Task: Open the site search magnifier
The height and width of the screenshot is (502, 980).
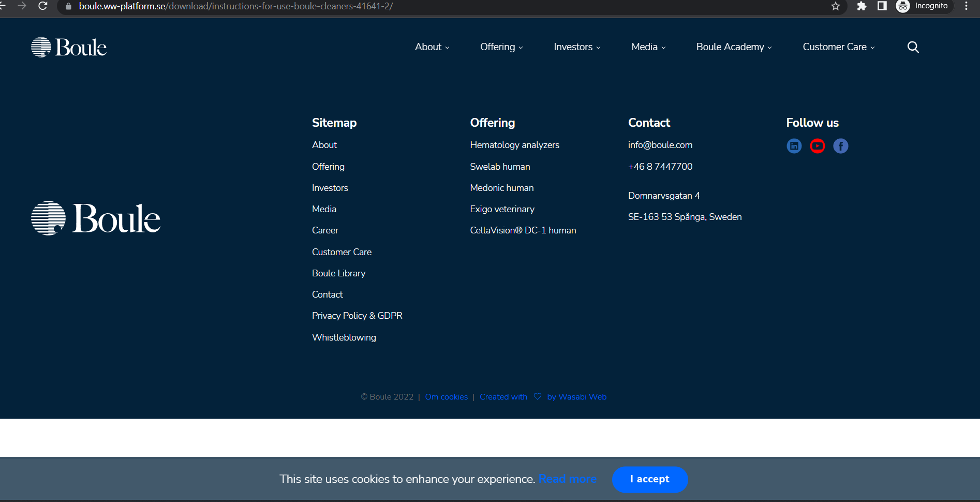Action: click(913, 47)
